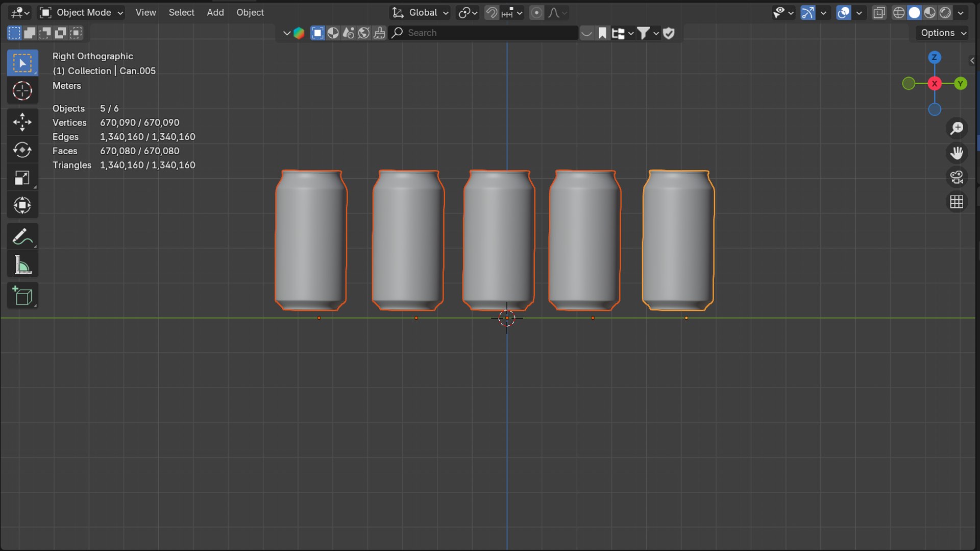Click the colorful asset shelf cube icon
Image resolution: width=980 pixels, height=551 pixels.
point(299,33)
